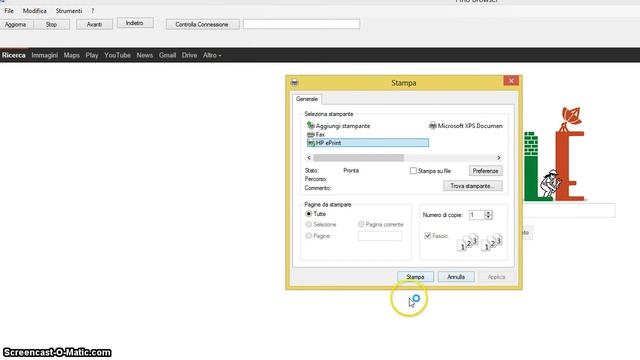Select the HP ePrint printer

click(x=368, y=143)
